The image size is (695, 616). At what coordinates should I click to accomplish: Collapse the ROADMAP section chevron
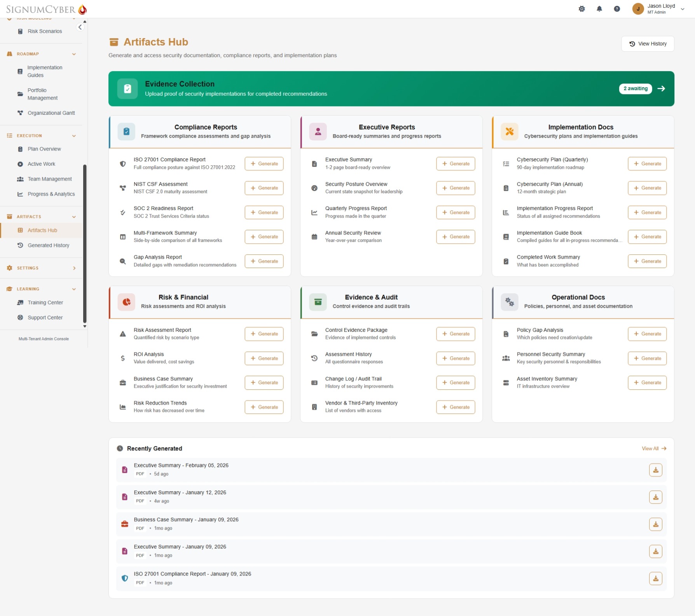pyautogui.click(x=74, y=54)
